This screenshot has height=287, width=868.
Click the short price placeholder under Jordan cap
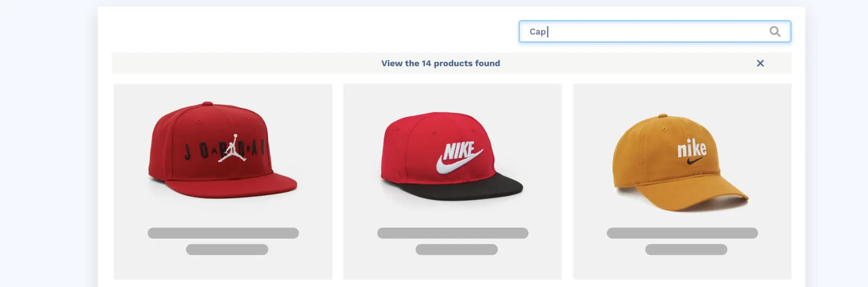click(x=227, y=250)
